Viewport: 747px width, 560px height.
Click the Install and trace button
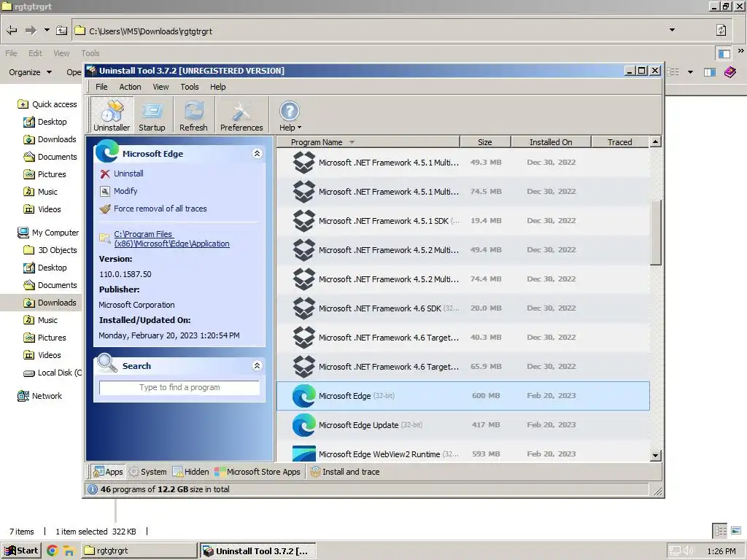[345, 472]
